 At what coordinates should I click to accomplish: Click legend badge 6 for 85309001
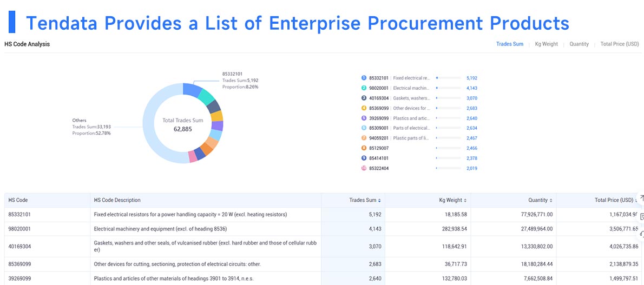[364, 128]
